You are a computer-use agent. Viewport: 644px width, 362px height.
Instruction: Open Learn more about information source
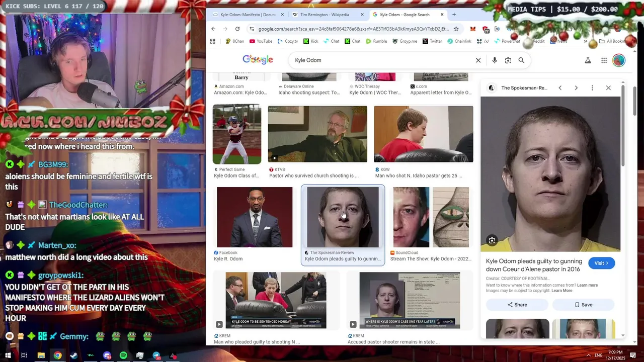587,285
